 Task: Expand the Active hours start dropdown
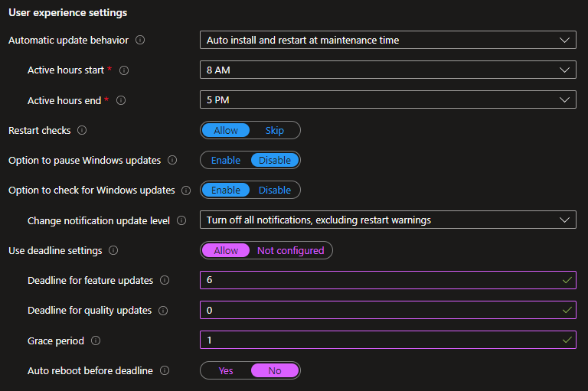[387, 70]
